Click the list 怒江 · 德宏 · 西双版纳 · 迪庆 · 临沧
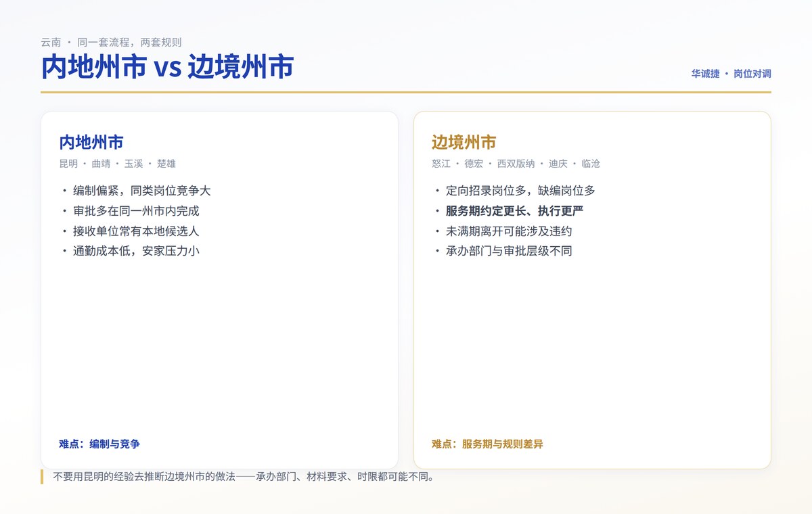Screen dimensions: 812x514 point(516,164)
